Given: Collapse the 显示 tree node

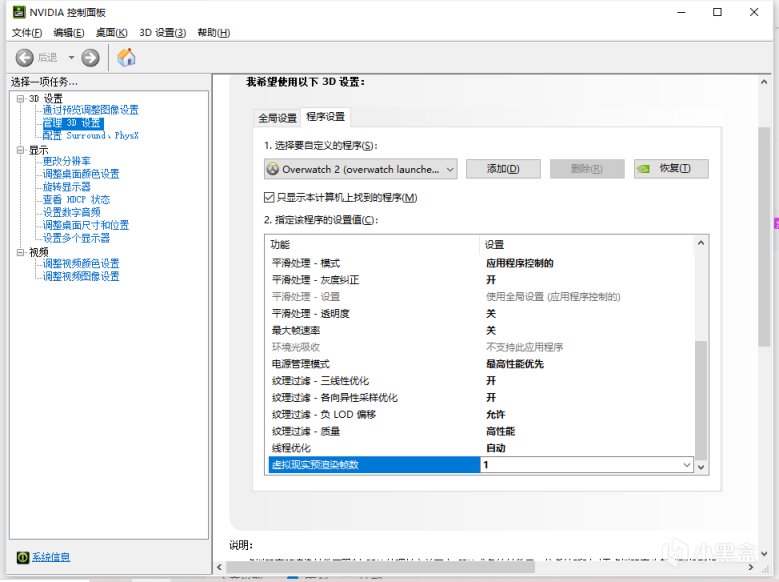Looking at the screenshot, I should 20,150.
